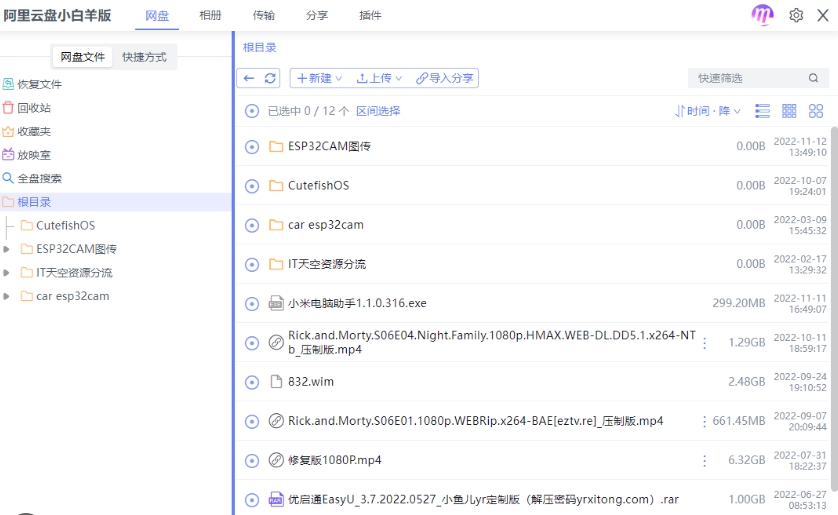Select the 修复版1080P.mp4 row checkbox
Screen dimensions: 838x515
[252, 461]
